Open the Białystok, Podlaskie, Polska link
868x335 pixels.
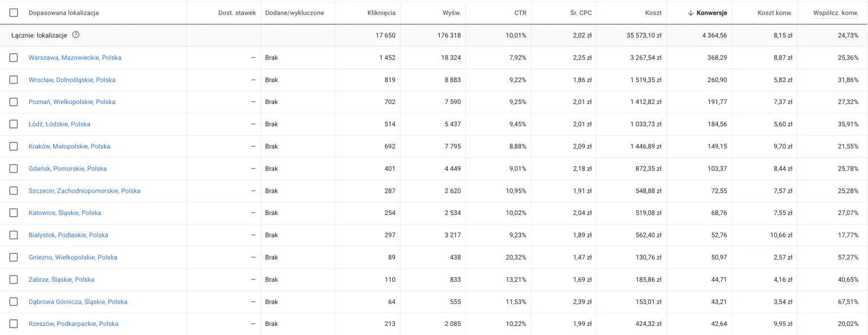pos(68,235)
